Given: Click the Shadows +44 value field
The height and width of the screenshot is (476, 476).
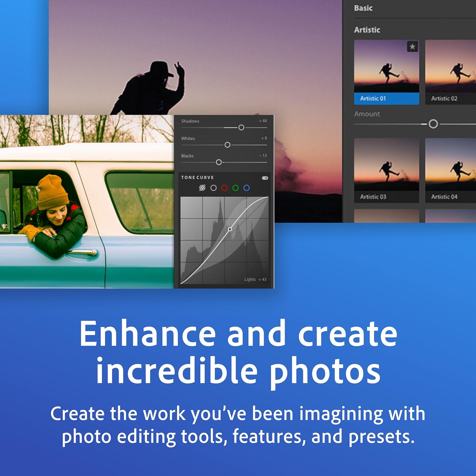Looking at the screenshot, I should [263, 121].
